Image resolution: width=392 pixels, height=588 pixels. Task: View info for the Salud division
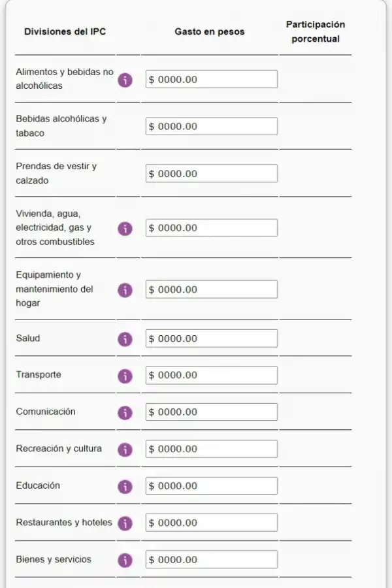click(x=125, y=338)
